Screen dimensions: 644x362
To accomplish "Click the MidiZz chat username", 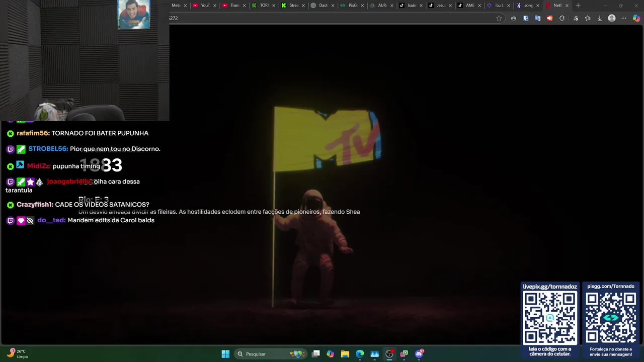I will pos(39,166).
